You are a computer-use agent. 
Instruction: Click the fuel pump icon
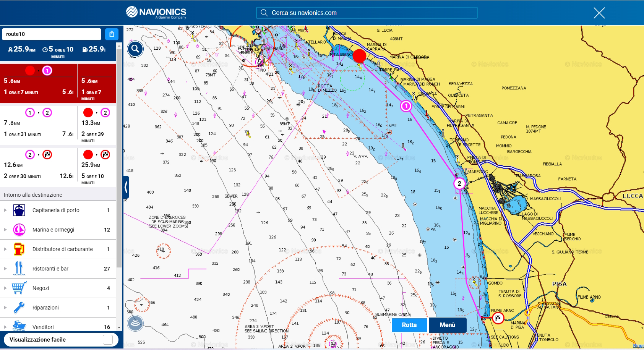point(19,249)
